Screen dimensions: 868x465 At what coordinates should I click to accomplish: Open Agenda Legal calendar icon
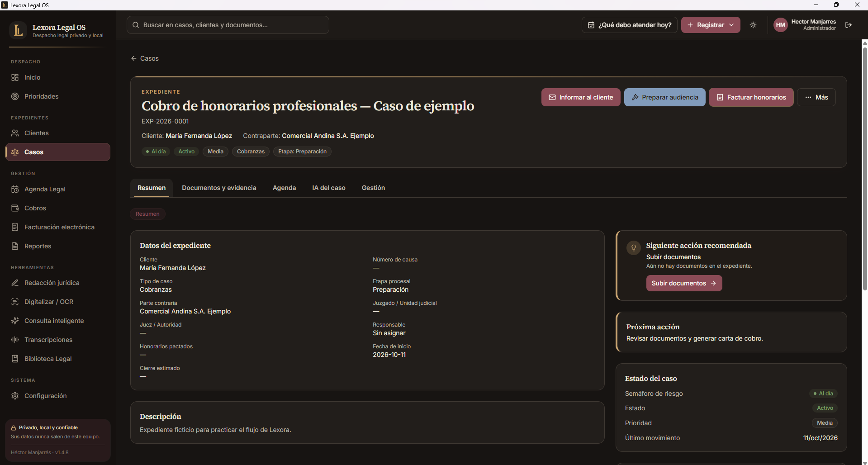[15, 189]
